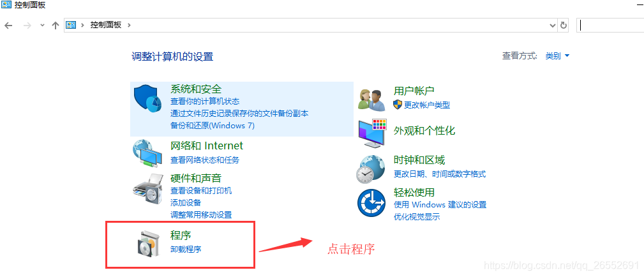Open the Clock and Region icon
Viewport: 644px width, 277px height.
click(x=370, y=169)
